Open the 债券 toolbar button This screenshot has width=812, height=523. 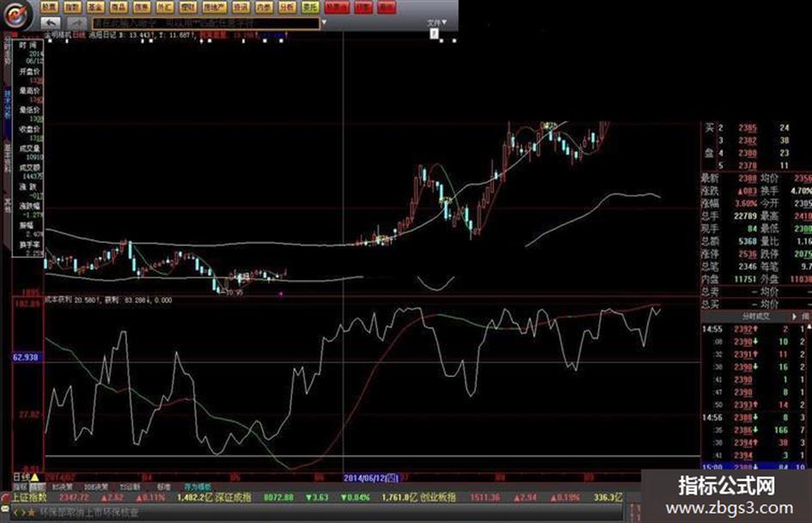(142, 7)
